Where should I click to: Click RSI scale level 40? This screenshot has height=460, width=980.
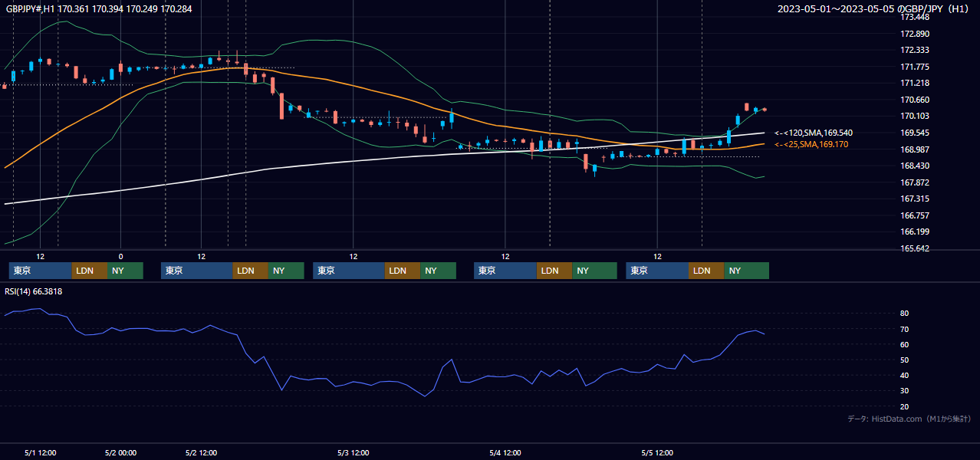pos(905,375)
